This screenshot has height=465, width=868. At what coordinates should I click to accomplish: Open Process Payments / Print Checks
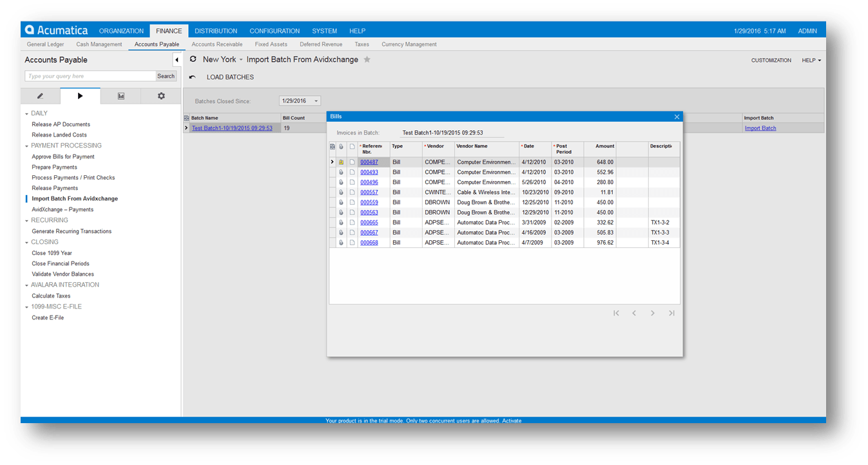pyautogui.click(x=73, y=178)
